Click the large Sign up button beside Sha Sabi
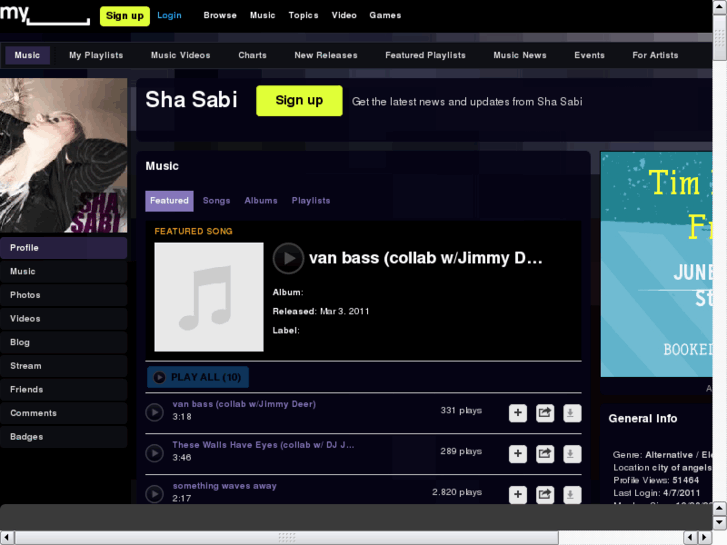The image size is (727, 545). [x=299, y=101]
